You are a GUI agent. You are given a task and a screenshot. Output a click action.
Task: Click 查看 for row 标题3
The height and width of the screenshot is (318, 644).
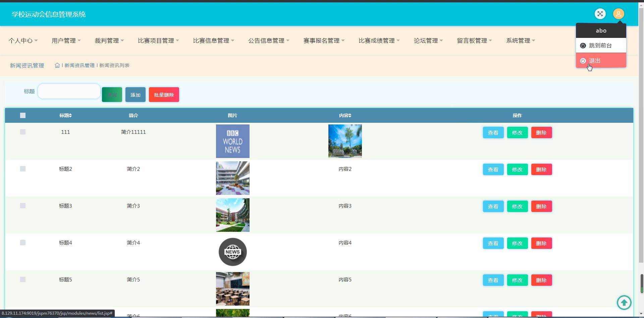(x=493, y=206)
